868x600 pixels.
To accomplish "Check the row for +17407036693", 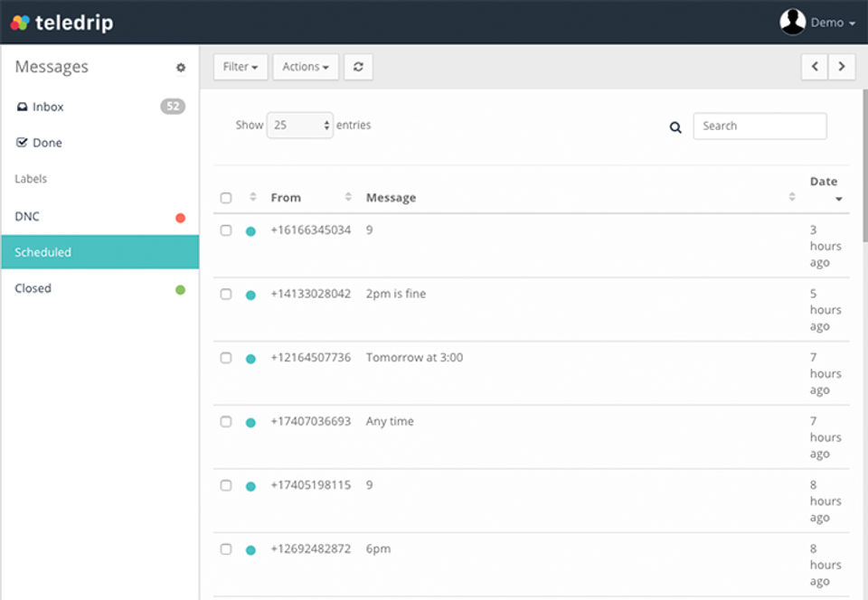I will click(x=226, y=421).
